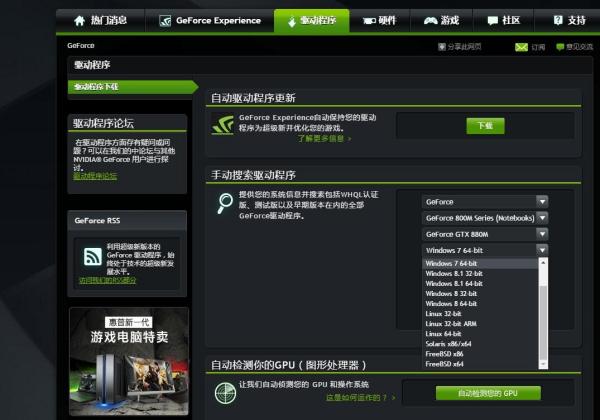Click the green feedback bubble icon
Screen dimensions: 600x420
pos(560,47)
